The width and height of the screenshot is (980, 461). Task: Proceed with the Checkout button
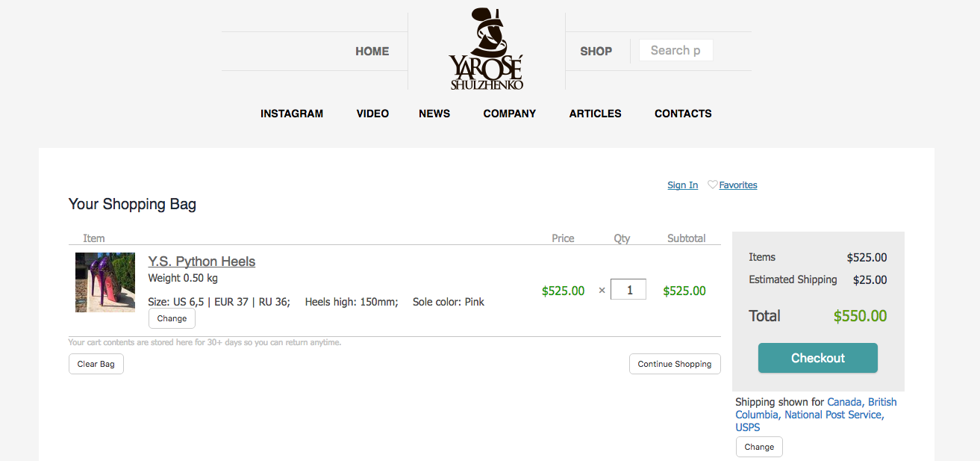click(x=817, y=358)
